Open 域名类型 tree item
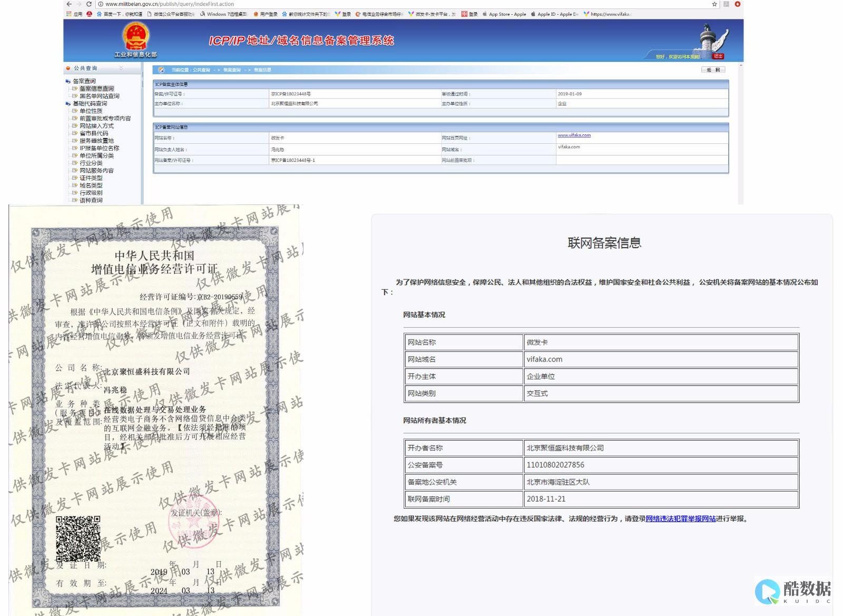Viewport: 843px width, 616px height. (91, 185)
